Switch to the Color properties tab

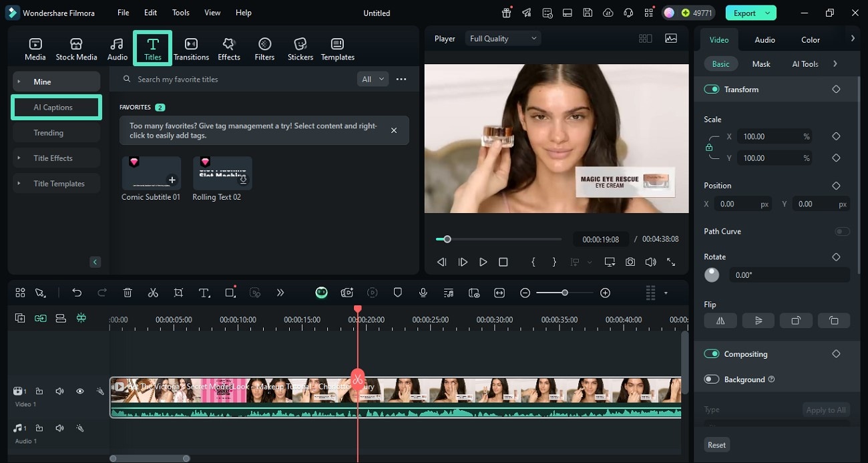811,39
